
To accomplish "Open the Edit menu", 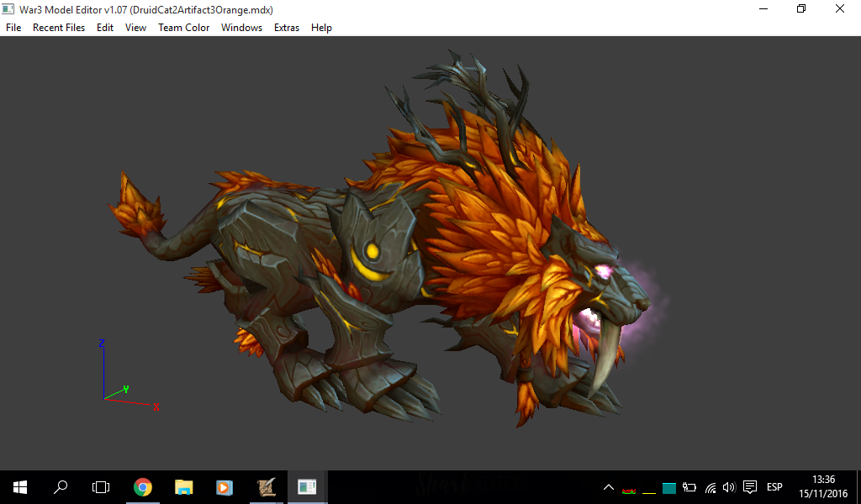I will pyautogui.click(x=105, y=28).
